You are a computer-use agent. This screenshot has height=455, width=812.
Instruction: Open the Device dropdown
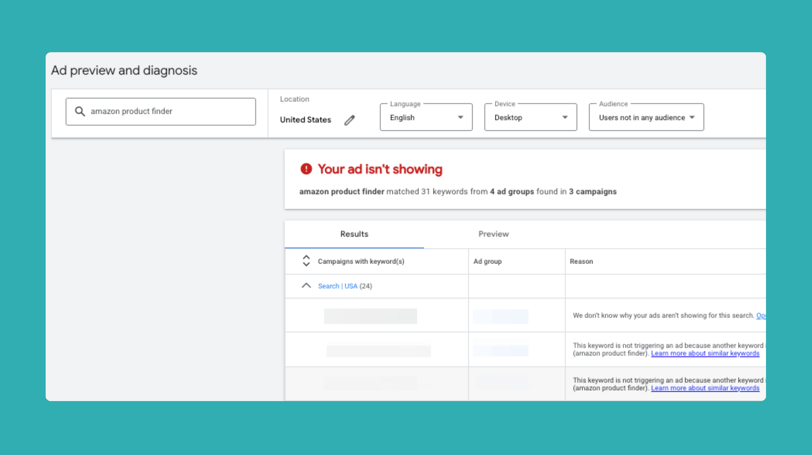click(x=531, y=118)
